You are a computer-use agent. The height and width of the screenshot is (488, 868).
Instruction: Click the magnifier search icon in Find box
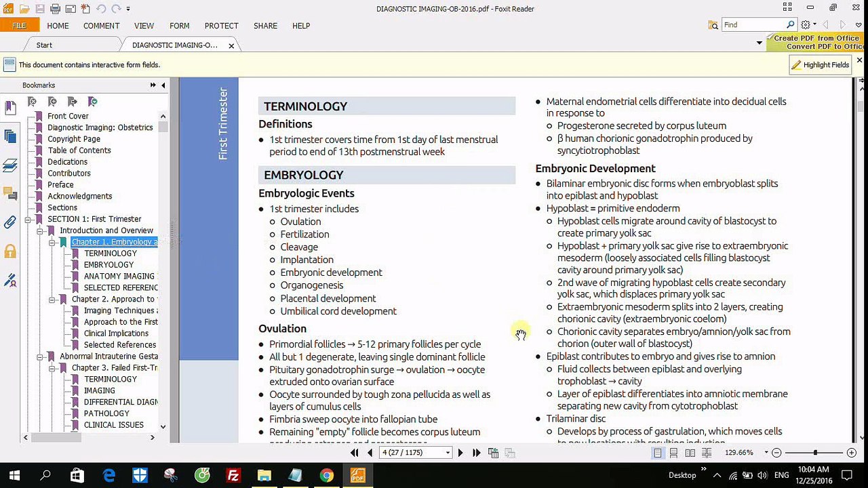(790, 25)
